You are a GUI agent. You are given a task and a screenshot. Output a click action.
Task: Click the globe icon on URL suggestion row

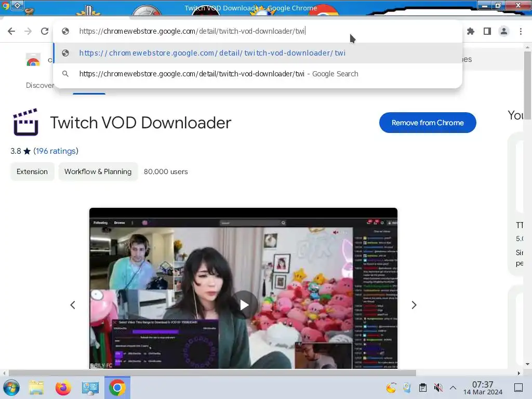65,53
